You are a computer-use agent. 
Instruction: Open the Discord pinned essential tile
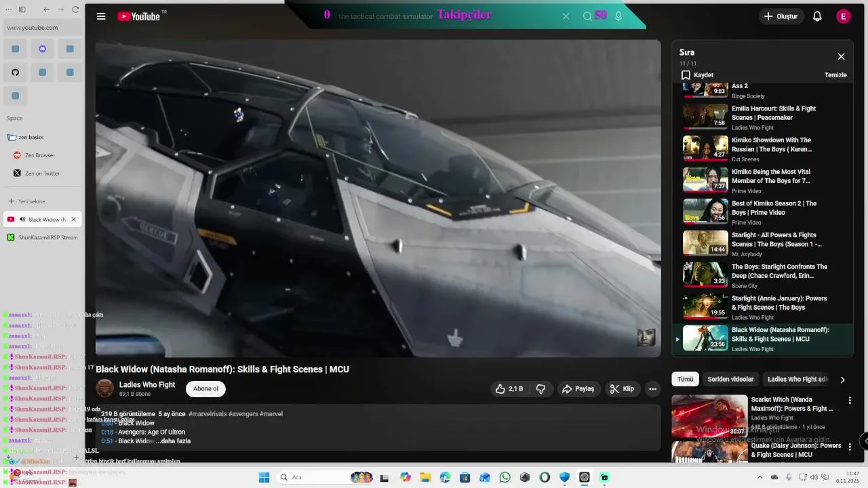(43, 49)
